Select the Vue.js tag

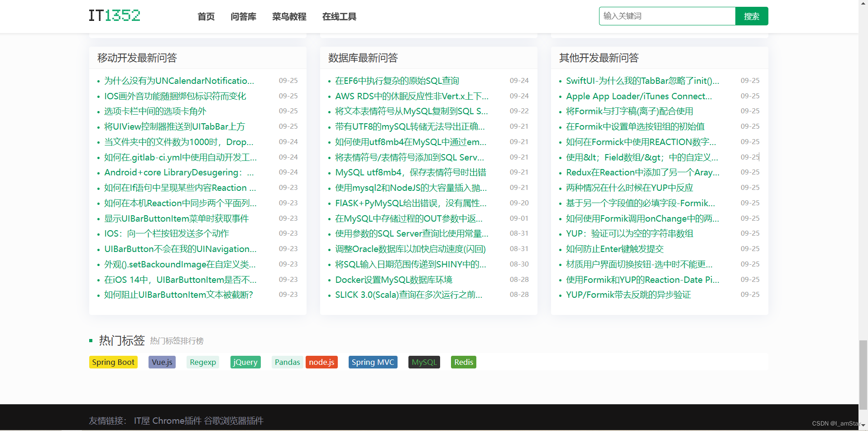(x=162, y=362)
